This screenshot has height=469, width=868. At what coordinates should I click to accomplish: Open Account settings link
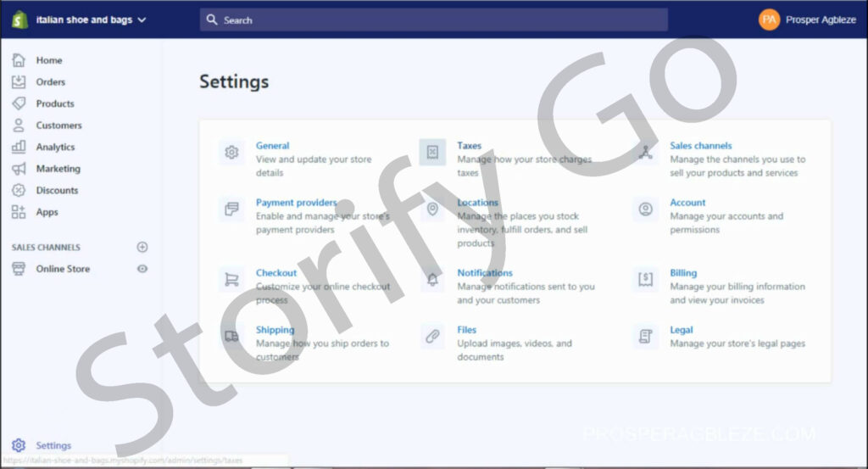pyautogui.click(x=687, y=203)
